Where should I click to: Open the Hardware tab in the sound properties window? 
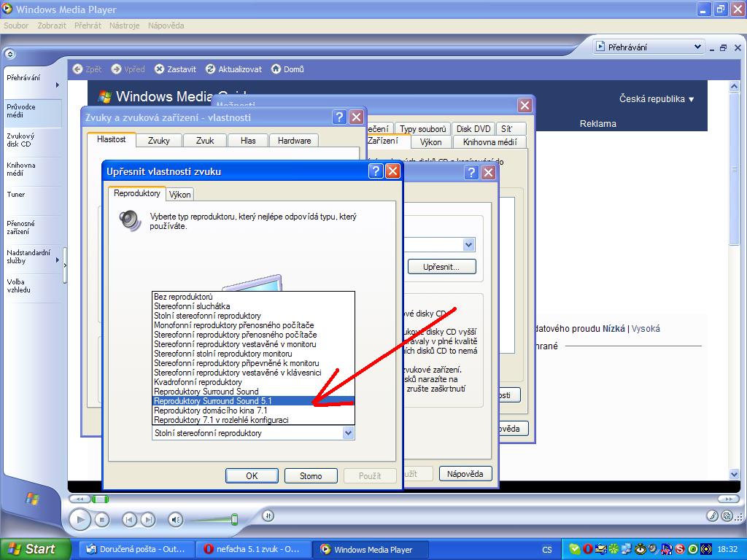click(295, 141)
